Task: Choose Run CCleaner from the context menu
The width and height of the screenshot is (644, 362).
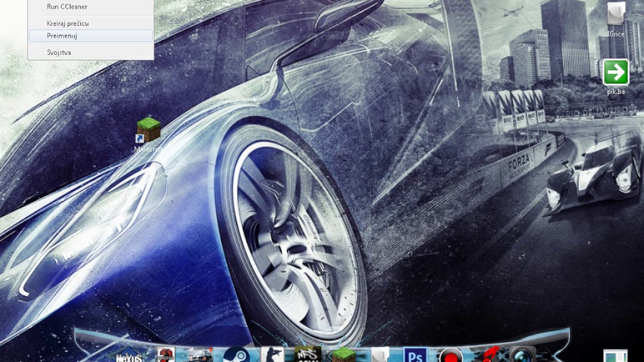Action: coord(91,7)
